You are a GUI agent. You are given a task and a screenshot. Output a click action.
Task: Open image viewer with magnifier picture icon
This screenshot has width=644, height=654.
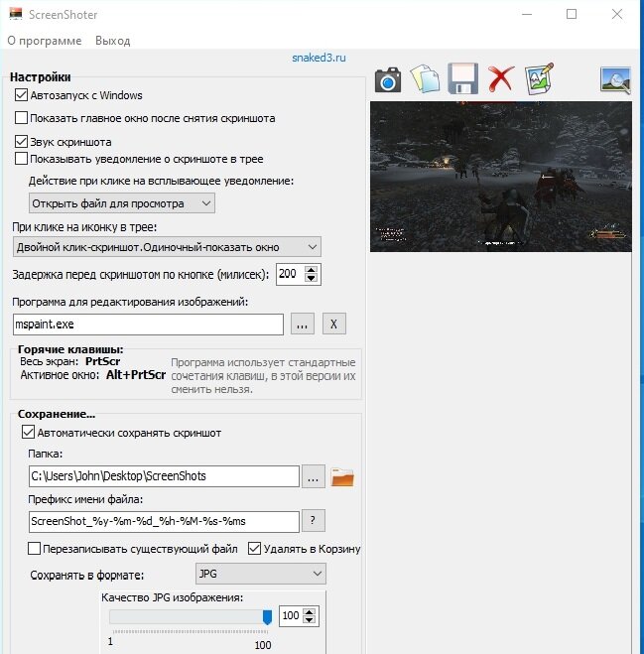pyautogui.click(x=615, y=80)
